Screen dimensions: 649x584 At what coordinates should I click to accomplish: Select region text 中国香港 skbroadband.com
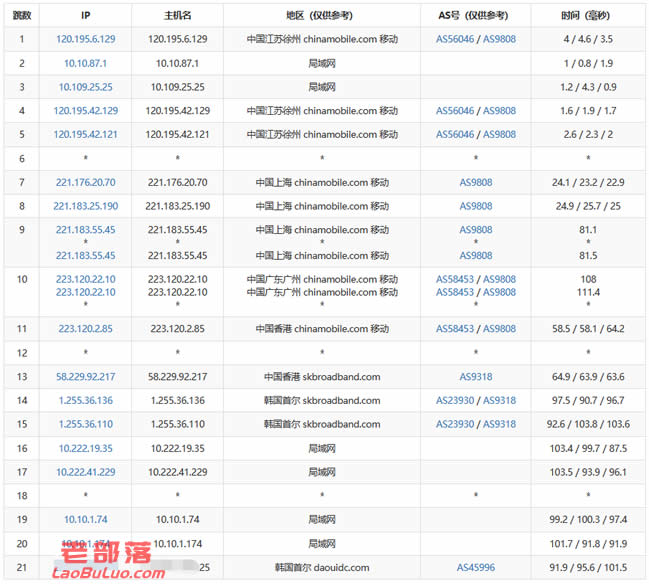[x=322, y=377]
